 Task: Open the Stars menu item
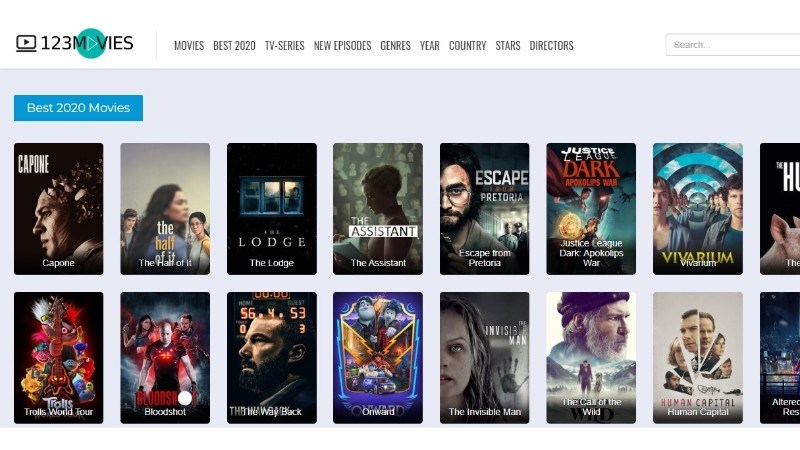coord(508,45)
